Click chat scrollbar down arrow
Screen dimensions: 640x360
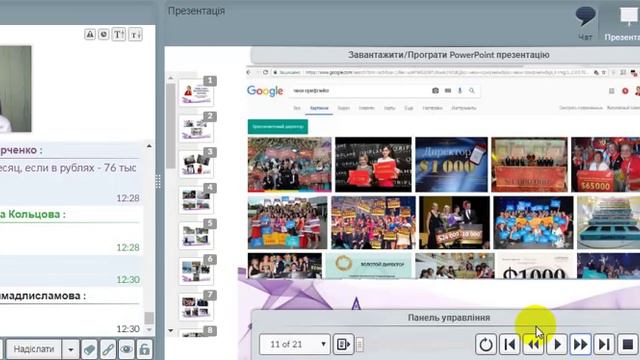(149, 329)
